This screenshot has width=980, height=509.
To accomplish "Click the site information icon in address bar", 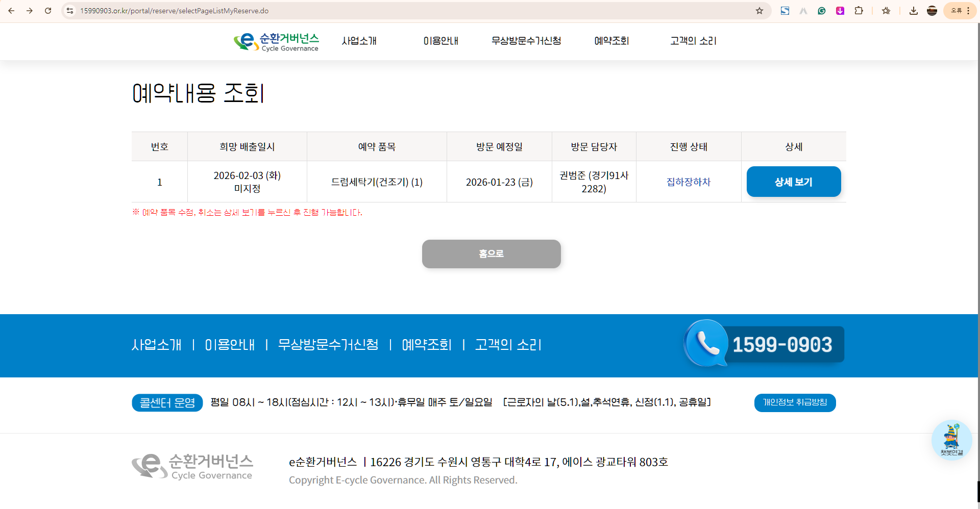I will click(x=70, y=11).
